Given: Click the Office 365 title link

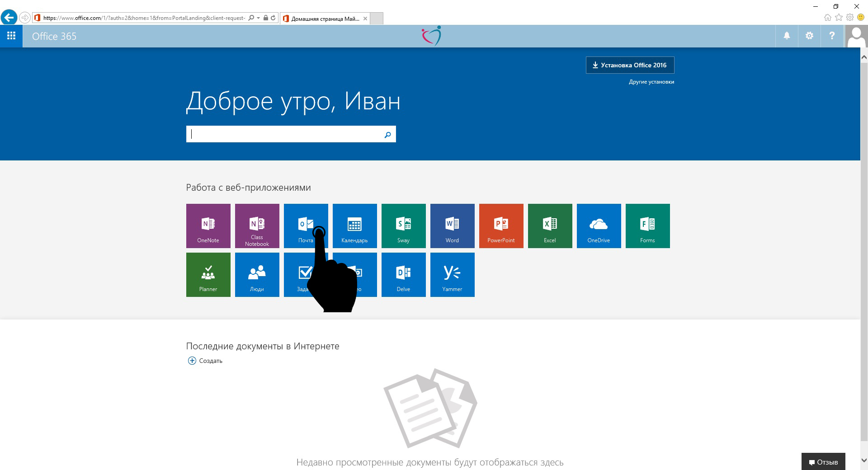Looking at the screenshot, I should pos(54,36).
